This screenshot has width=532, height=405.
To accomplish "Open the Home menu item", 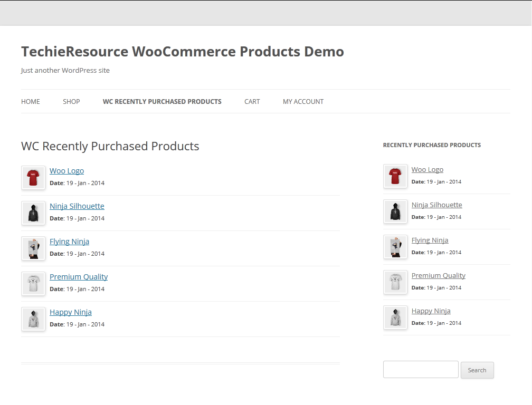I will [x=31, y=102].
